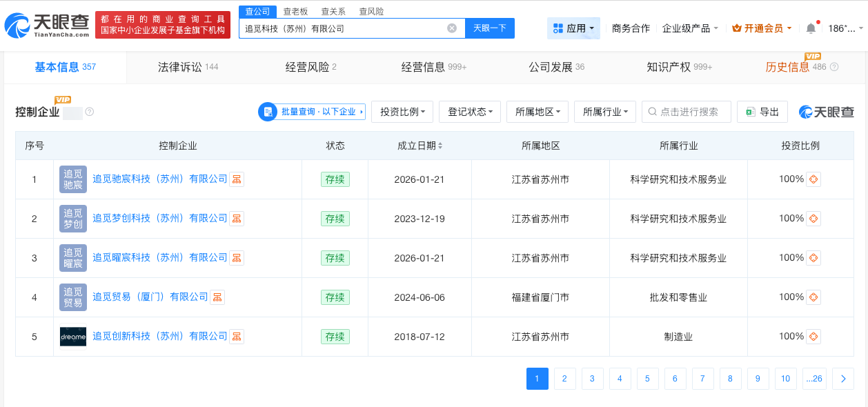This screenshot has width=868, height=407.
Task: Open 经营风险 tab
Action: 310,67
